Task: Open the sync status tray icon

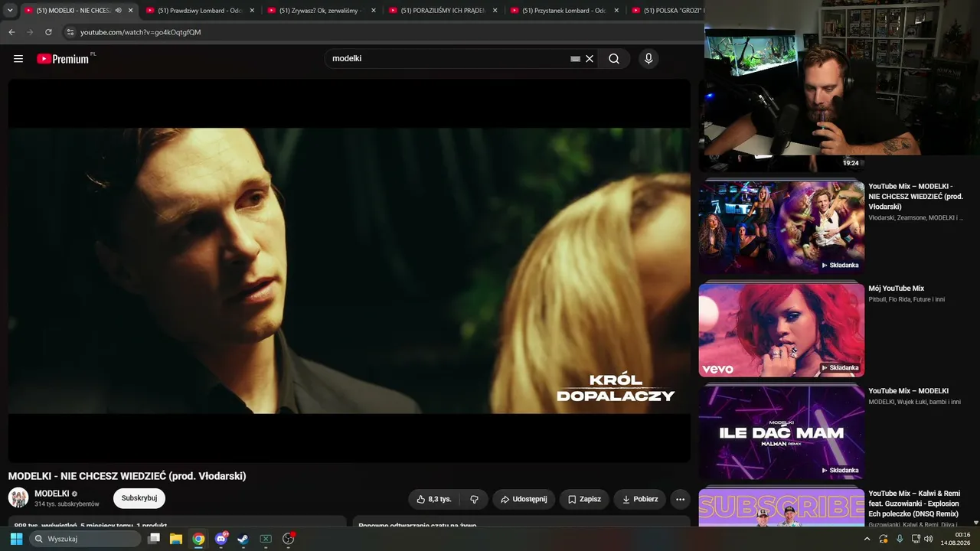Action: [884, 539]
